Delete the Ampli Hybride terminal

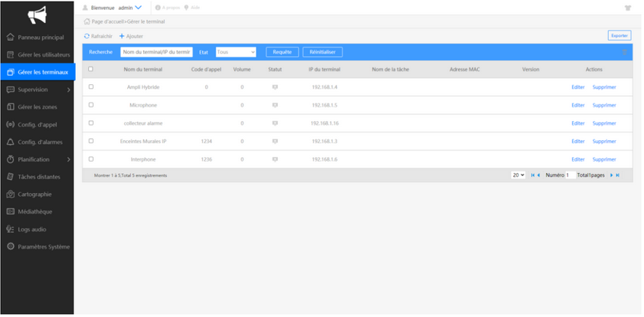(x=604, y=87)
